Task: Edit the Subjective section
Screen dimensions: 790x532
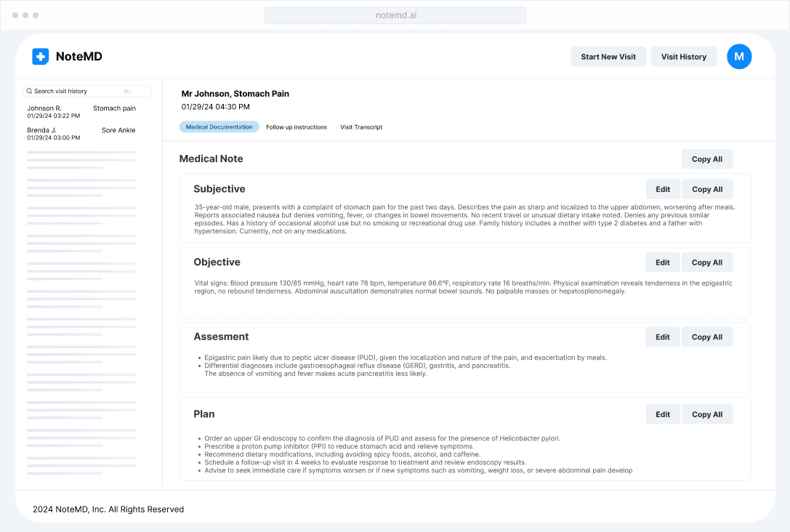Action: [663, 189]
